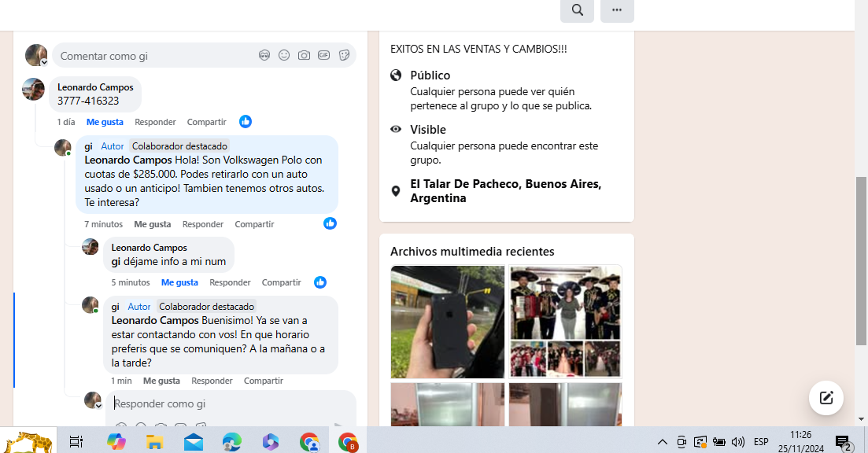The image size is (868, 453).
Task: Click like reaction on Volkswagen Polo reply
Action: coord(330,223)
